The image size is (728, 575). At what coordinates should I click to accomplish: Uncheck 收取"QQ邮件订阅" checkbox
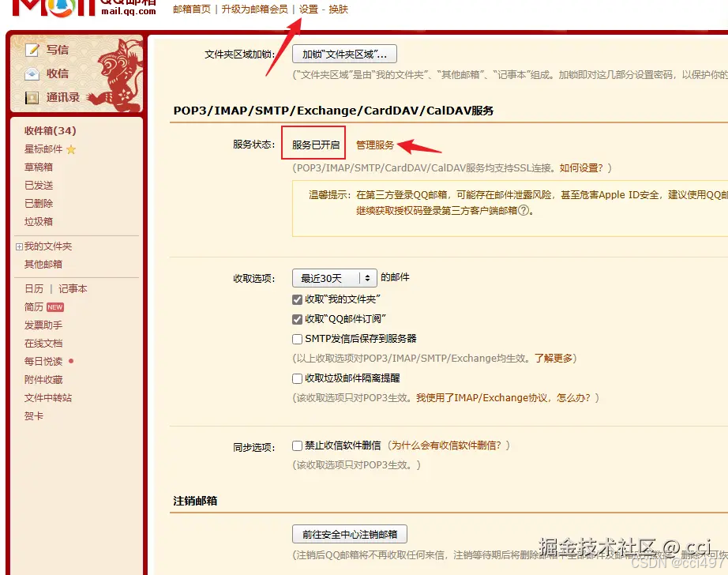[x=297, y=320]
